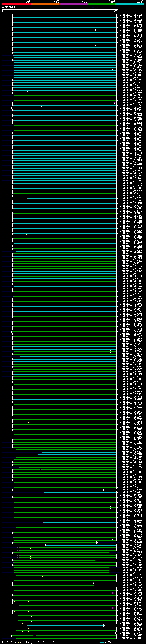The image size is (146, 644).
Task: Select label UniRef100_Q753X3
Action: (x=131, y=588)
